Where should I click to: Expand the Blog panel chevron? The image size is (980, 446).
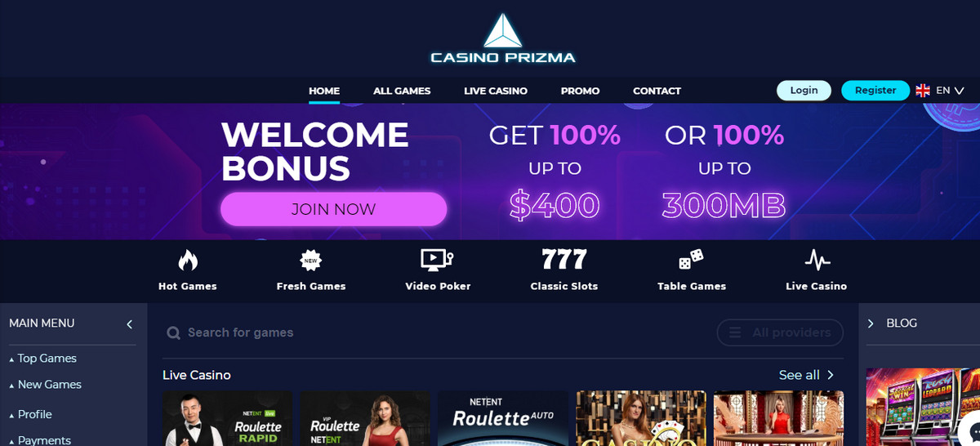click(x=871, y=323)
